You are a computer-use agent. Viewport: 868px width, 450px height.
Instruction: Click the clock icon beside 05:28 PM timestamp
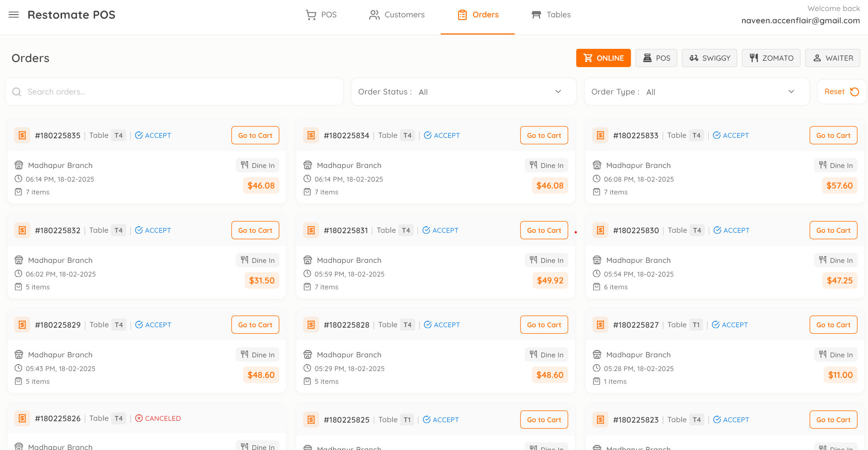[x=596, y=368]
